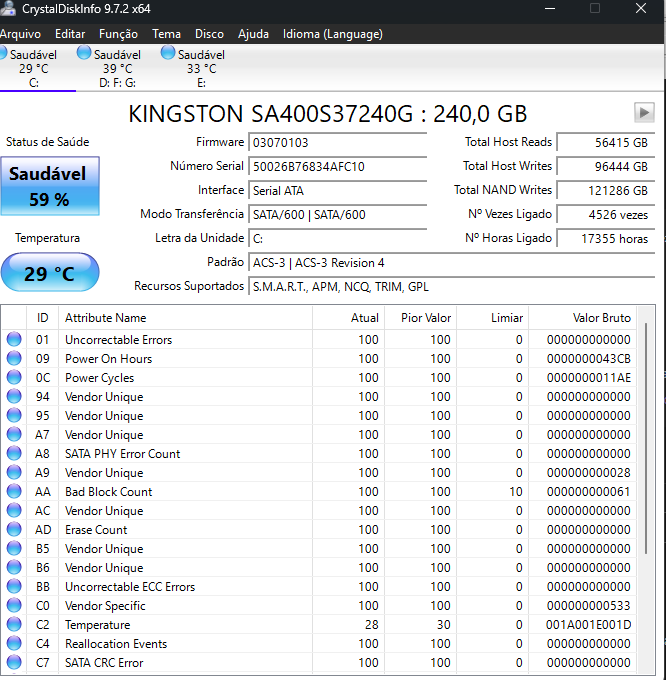
Task: Click raw value 0000000043CB
Action: [x=588, y=359]
